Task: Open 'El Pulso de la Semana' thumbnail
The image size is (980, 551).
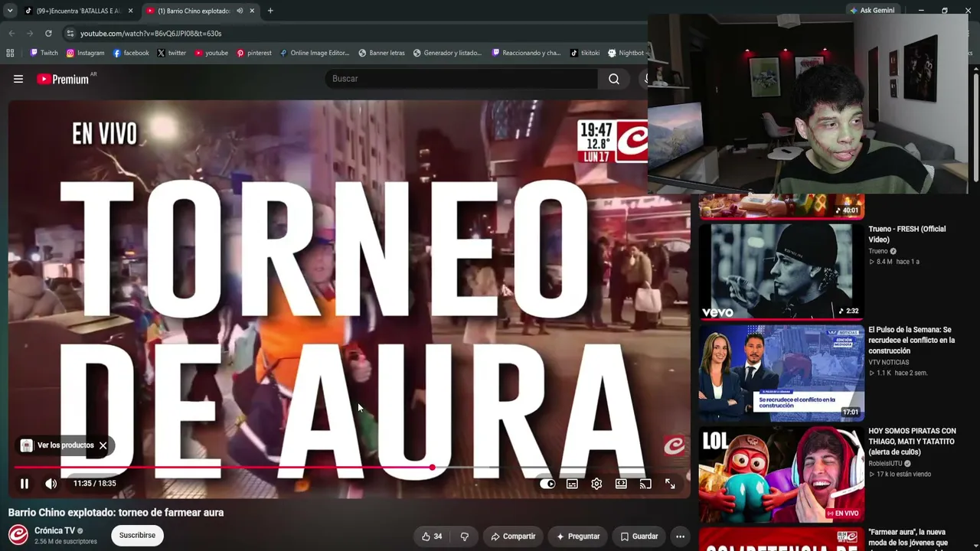Action: [x=782, y=373]
